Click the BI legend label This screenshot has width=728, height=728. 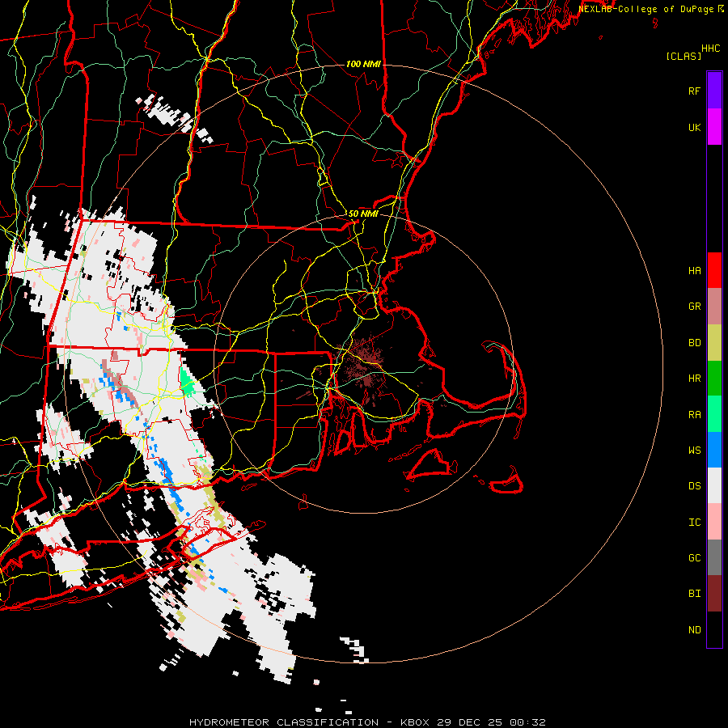(x=694, y=594)
